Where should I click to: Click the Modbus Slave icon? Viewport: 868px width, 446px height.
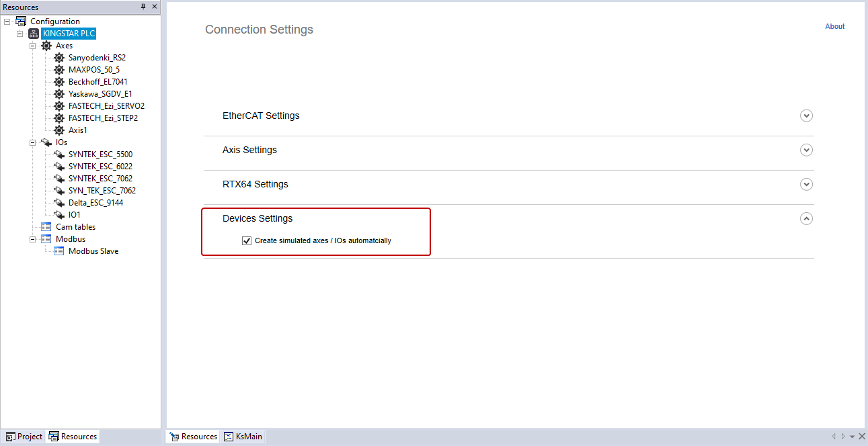(x=59, y=251)
